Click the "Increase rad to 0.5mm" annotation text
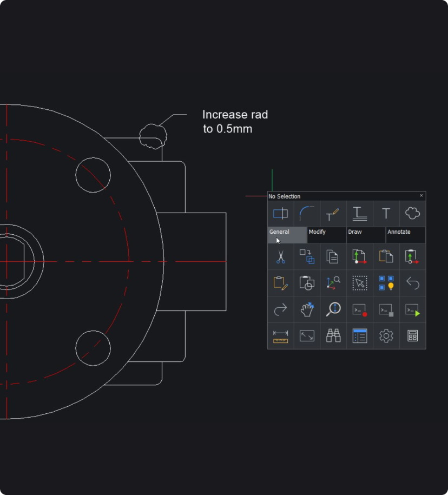The height and width of the screenshot is (495, 448). [x=234, y=122]
